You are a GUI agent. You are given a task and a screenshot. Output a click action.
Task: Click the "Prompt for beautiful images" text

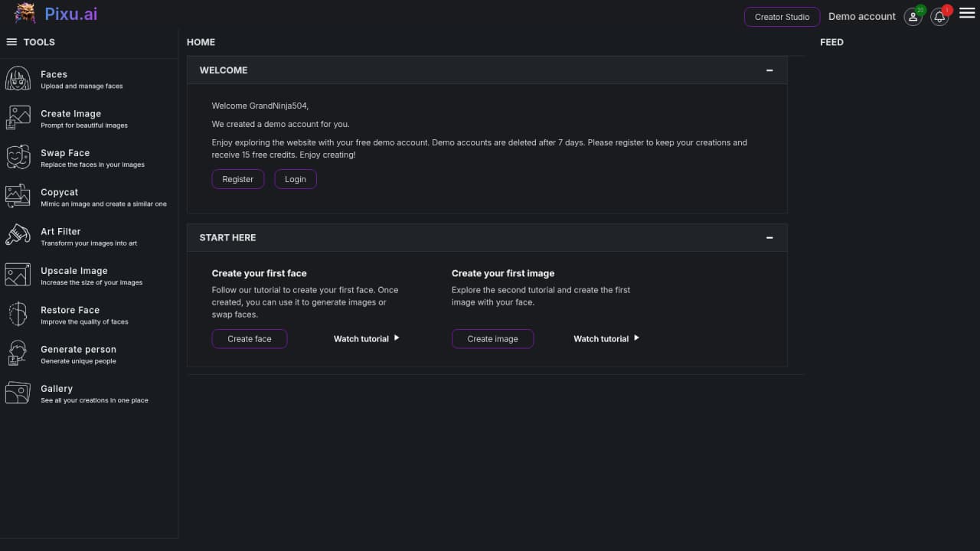(x=84, y=126)
